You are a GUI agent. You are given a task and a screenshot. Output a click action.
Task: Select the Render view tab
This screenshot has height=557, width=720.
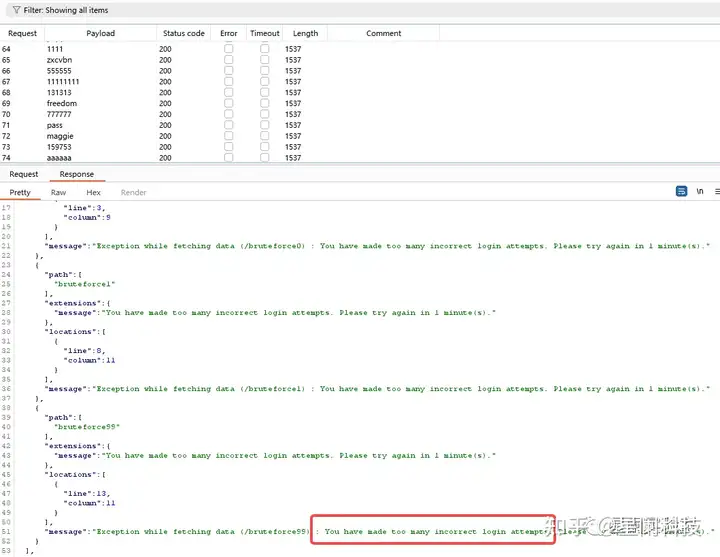tap(134, 192)
